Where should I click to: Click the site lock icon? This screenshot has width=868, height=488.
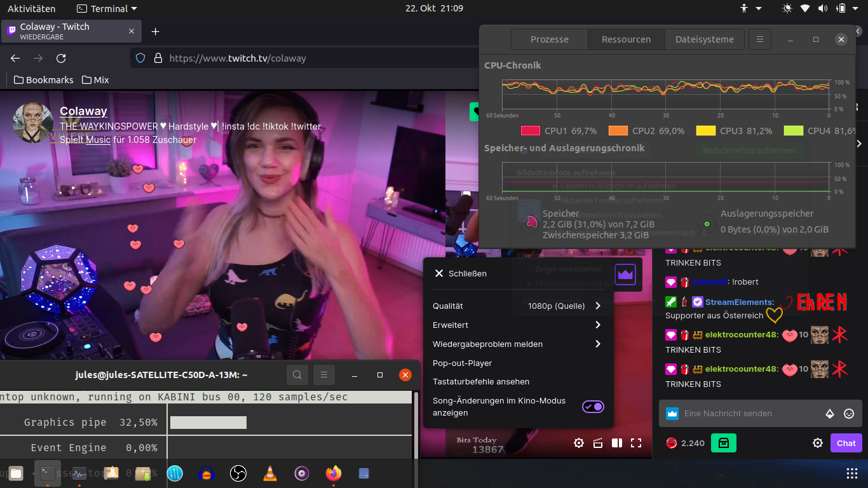pyautogui.click(x=158, y=58)
